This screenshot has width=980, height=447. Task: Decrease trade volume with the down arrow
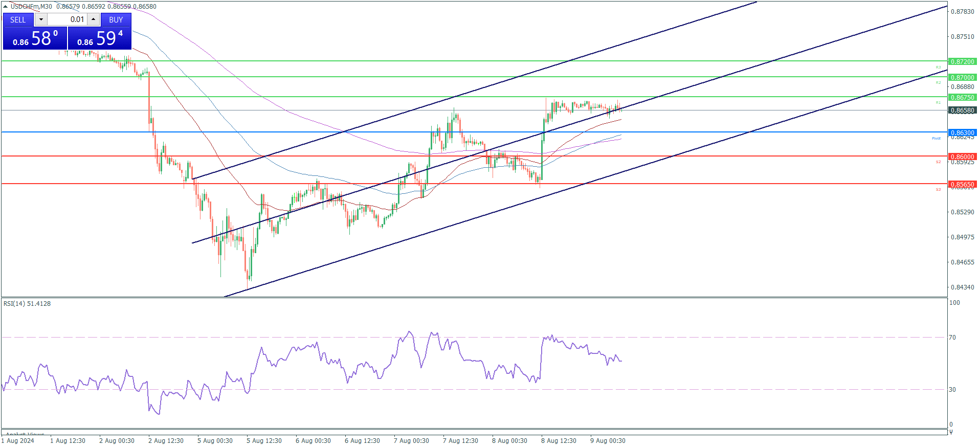(x=41, y=19)
